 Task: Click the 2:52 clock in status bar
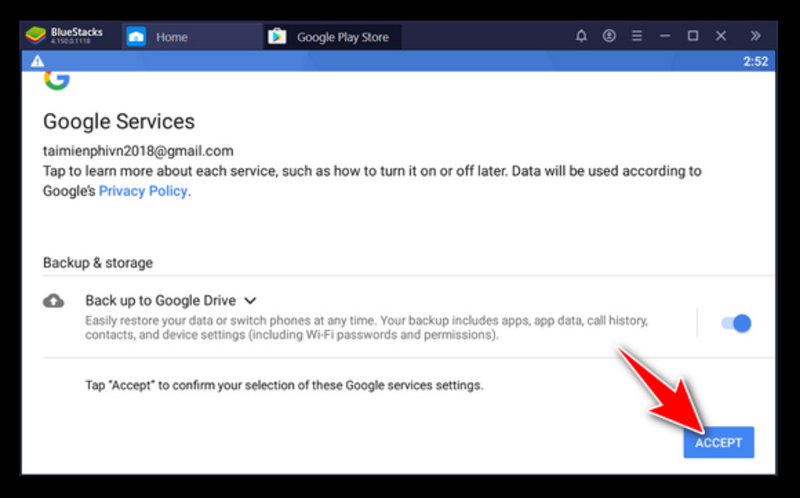tap(755, 61)
